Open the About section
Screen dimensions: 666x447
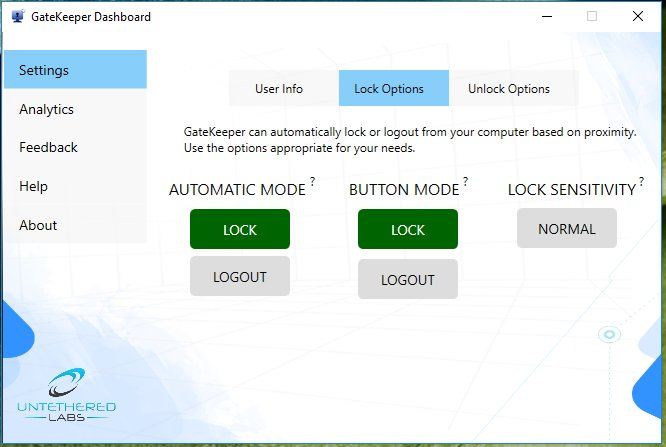pyautogui.click(x=75, y=225)
